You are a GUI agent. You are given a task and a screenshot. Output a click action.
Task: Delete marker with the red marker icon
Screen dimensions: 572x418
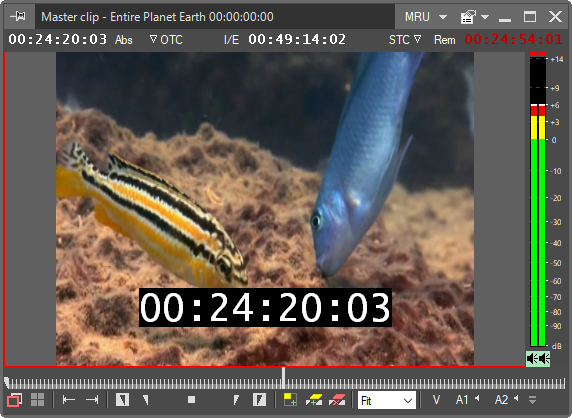[337, 400]
